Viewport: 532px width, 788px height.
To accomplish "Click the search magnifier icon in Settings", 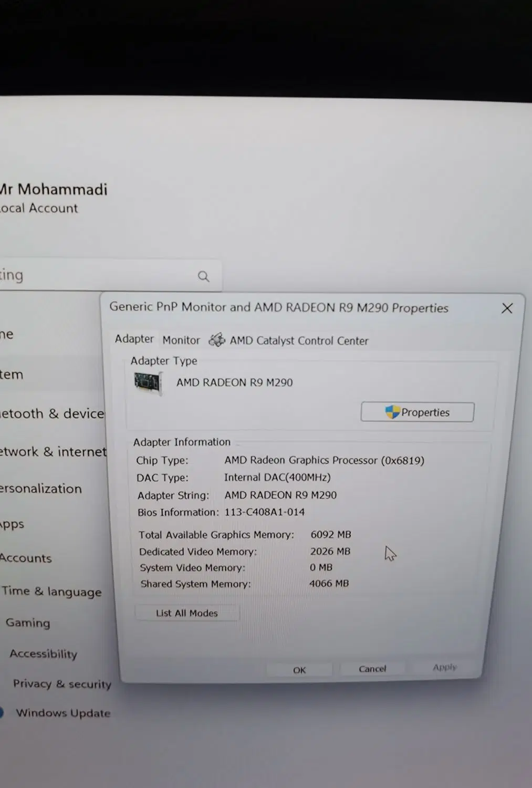I will (x=203, y=276).
